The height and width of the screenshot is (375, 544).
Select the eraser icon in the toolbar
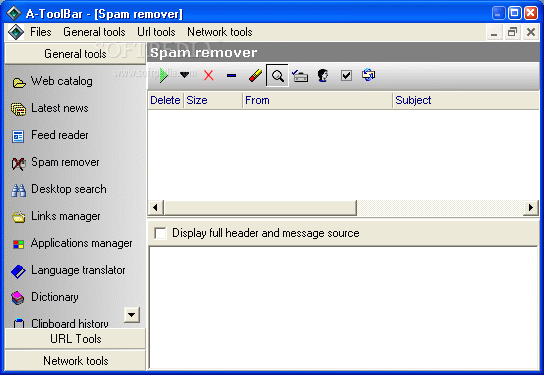255,75
